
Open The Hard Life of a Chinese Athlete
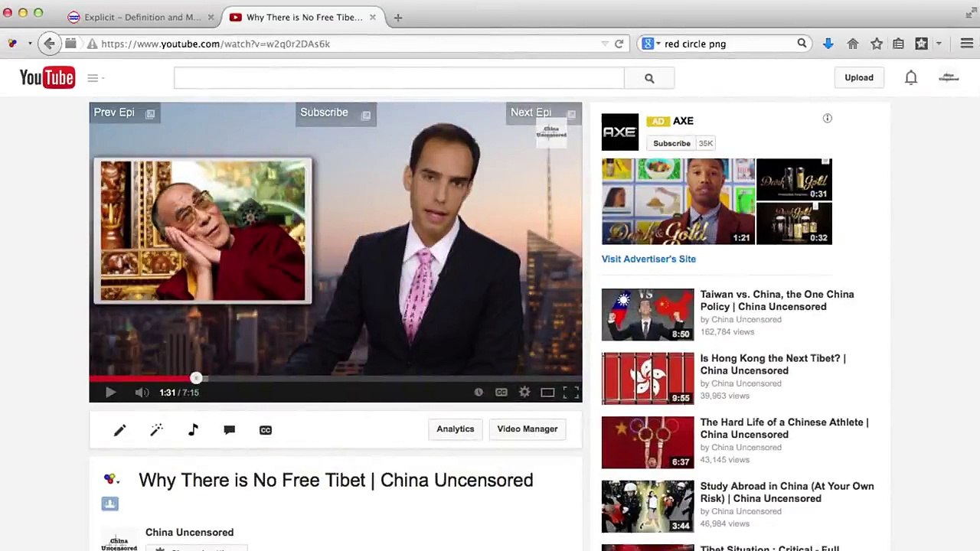tap(785, 429)
